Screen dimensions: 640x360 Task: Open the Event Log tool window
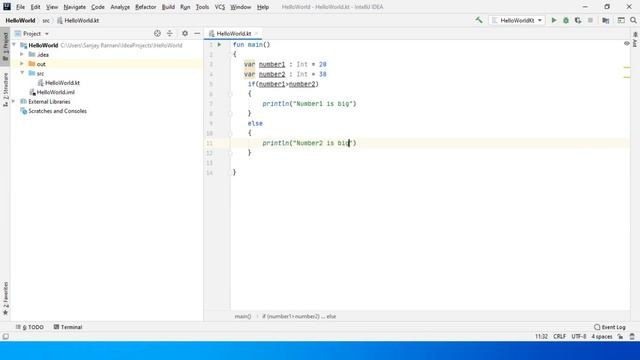pyautogui.click(x=610, y=327)
